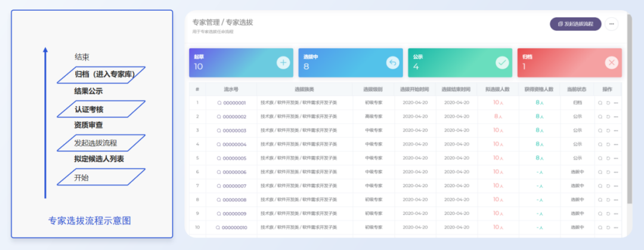Image resolution: width=644 pixels, height=250 pixels.
Task: Click the plus icon on the 起草 card
Action: coord(283,63)
